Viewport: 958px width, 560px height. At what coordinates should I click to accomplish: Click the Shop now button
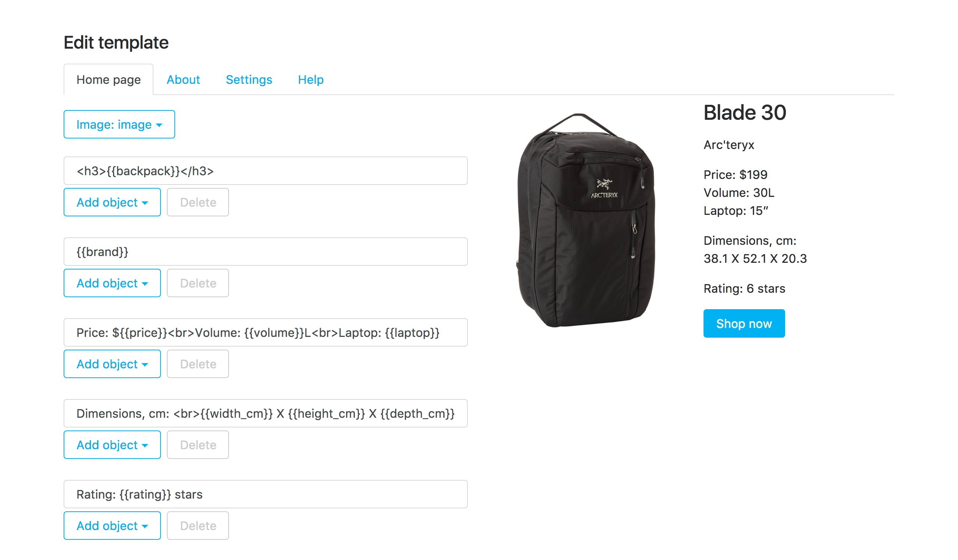click(x=744, y=323)
